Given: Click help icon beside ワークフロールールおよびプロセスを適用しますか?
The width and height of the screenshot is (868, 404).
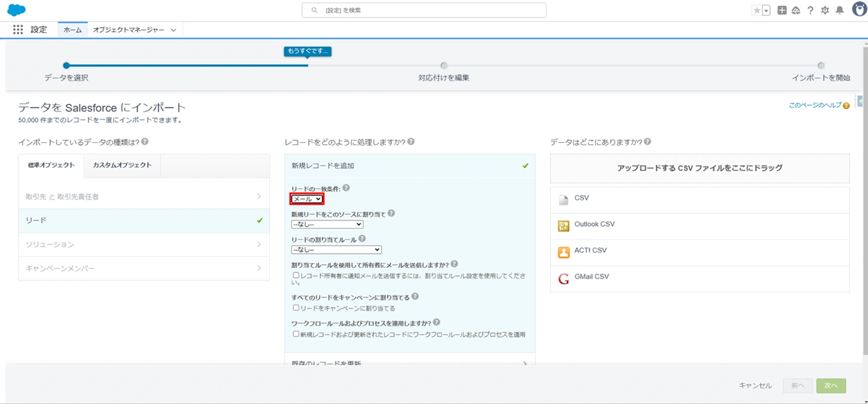Looking at the screenshot, I should (x=437, y=322).
